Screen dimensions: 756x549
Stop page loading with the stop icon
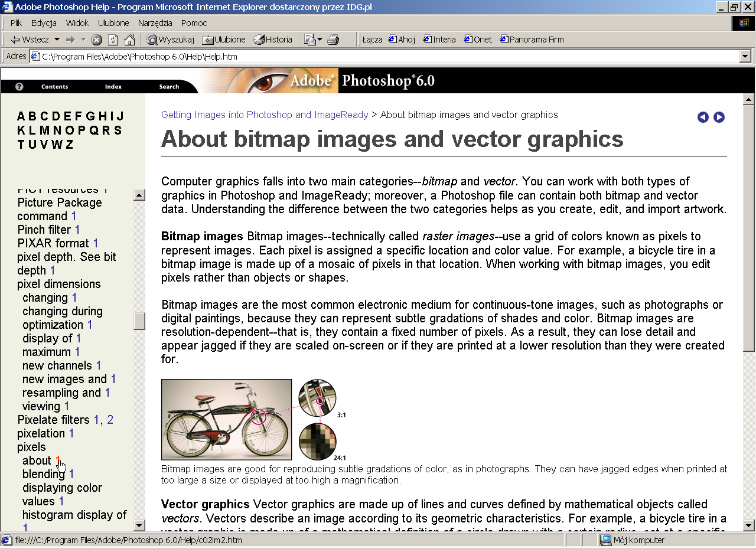[97, 40]
